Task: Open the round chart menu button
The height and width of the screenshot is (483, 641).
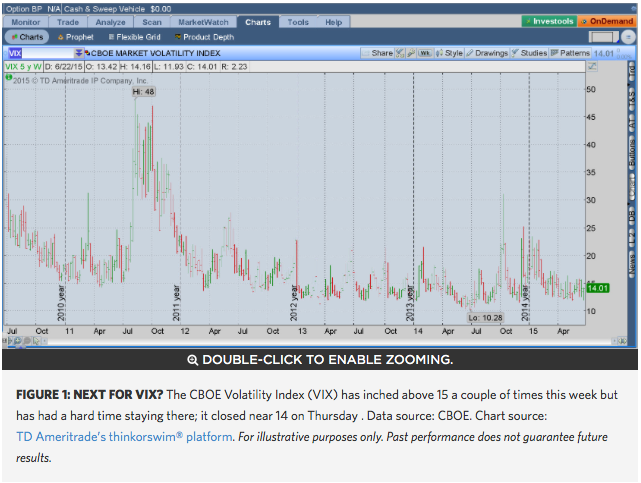Action: (x=628, y=37)
